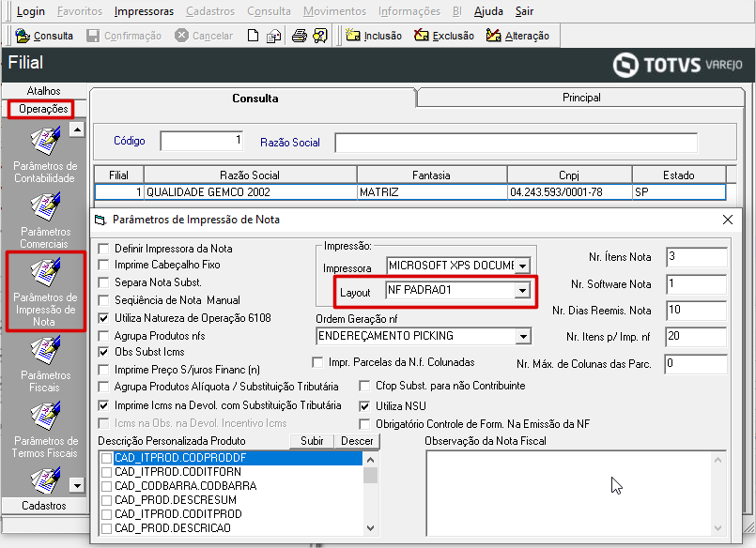Click the help question toolbar icon

(x=320, y=36)
